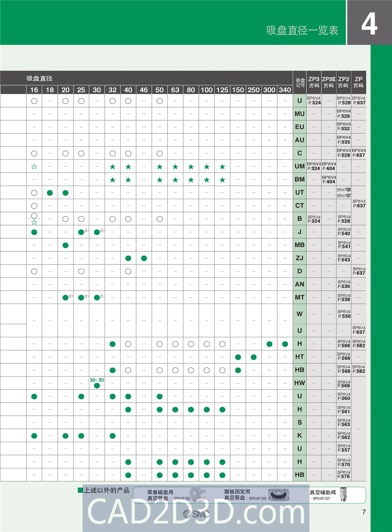This screenshot has width=392, height=532.
Task: Click the green dot in the J row under 16
Action: (34, 232)
